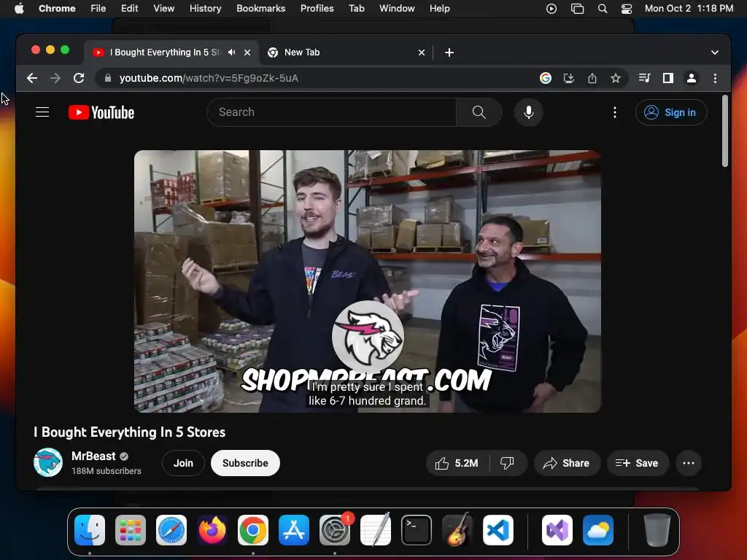Open a new tab with plus button

(449, 52)
